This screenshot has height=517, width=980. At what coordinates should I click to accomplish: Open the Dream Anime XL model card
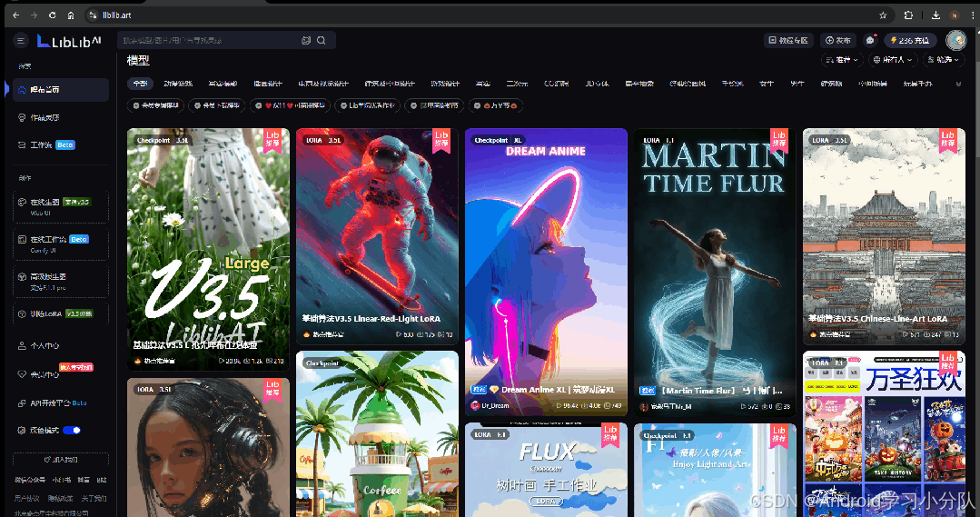546,272
